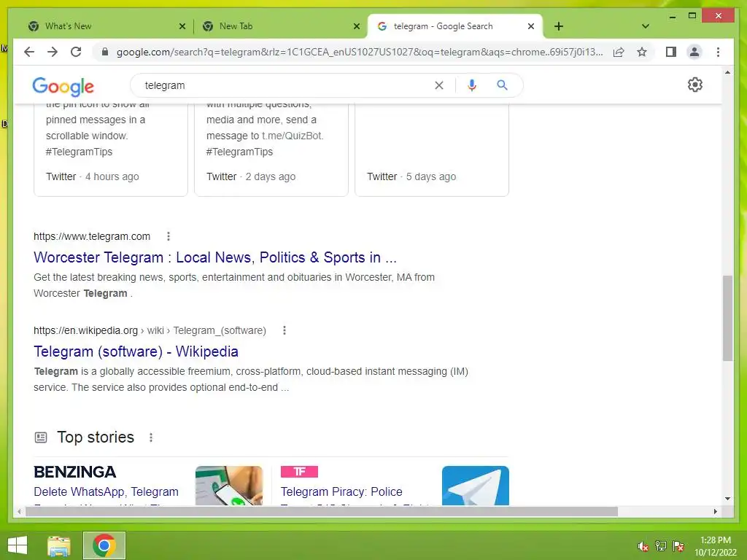Open taskbar clock showing 1:28 PM

click(x=716, y=546)
